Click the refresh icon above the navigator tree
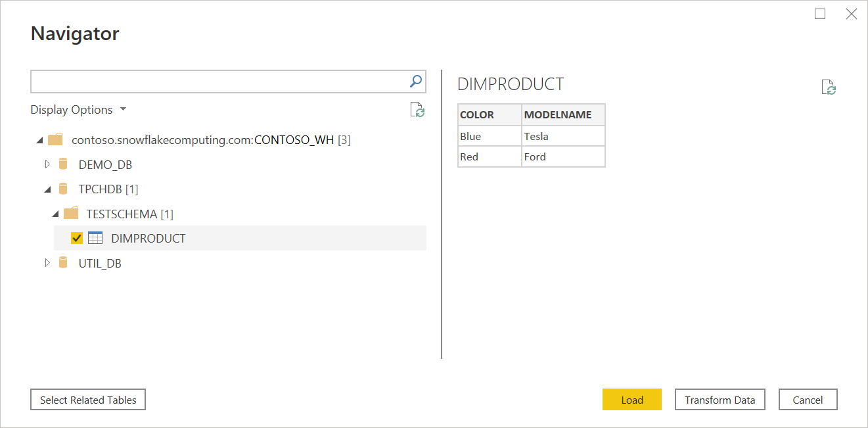 pyautogui.click(x=418, y=110)
